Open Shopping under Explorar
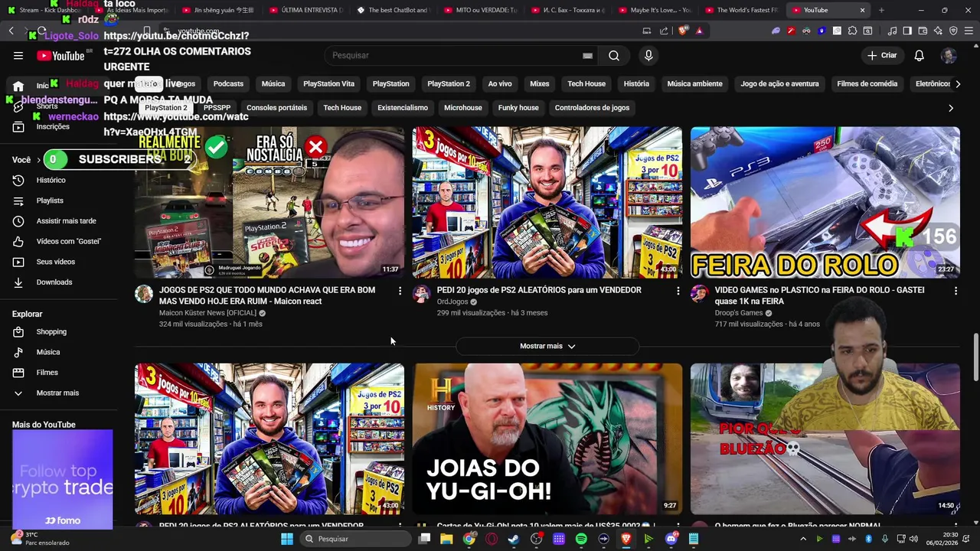The width and height of the screenshot is (980, 551). click(x=51, y=331)
